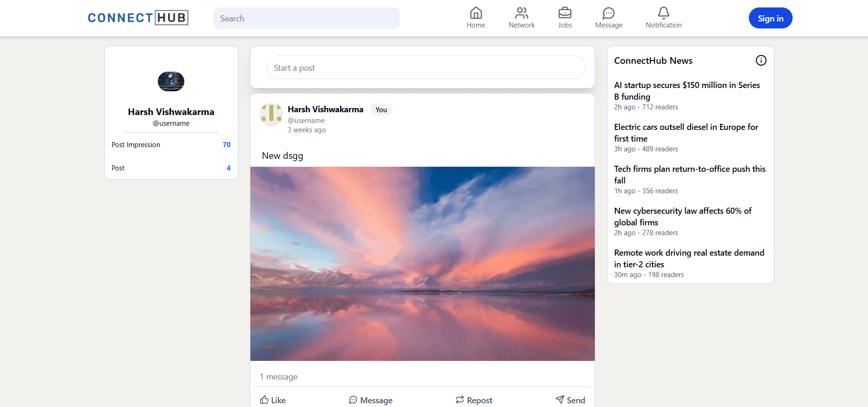Open the Message chat bubble icon in navbar
The image size is (868, 407).
(608, 13)
